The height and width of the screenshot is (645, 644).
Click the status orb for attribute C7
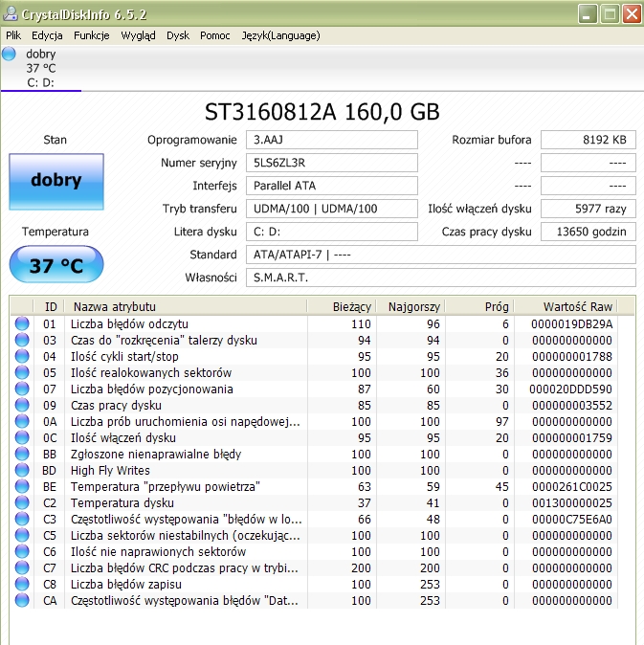tap(22, 567)
